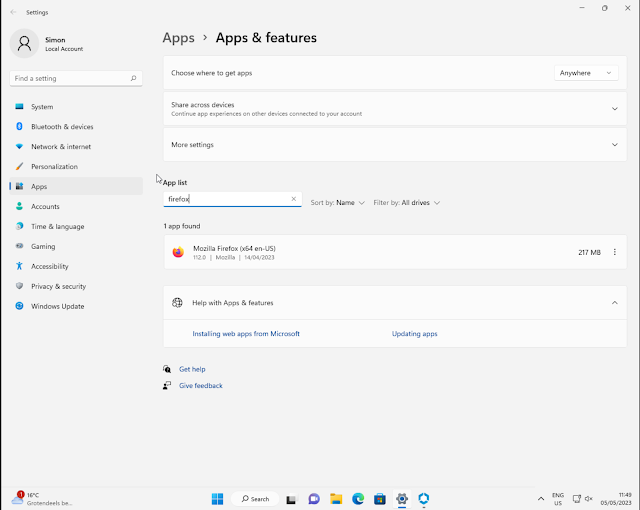Open Installing web apps from Microsoft link
Viewport: 640px width, 510px height.
246,334
